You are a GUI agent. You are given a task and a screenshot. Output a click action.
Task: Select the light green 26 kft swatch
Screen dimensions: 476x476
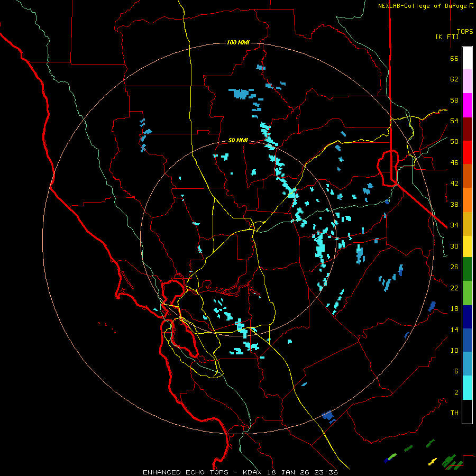(467, 292)
